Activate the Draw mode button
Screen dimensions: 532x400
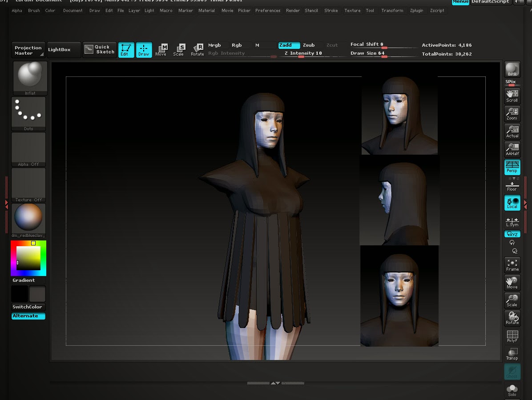tap(144, 49)
